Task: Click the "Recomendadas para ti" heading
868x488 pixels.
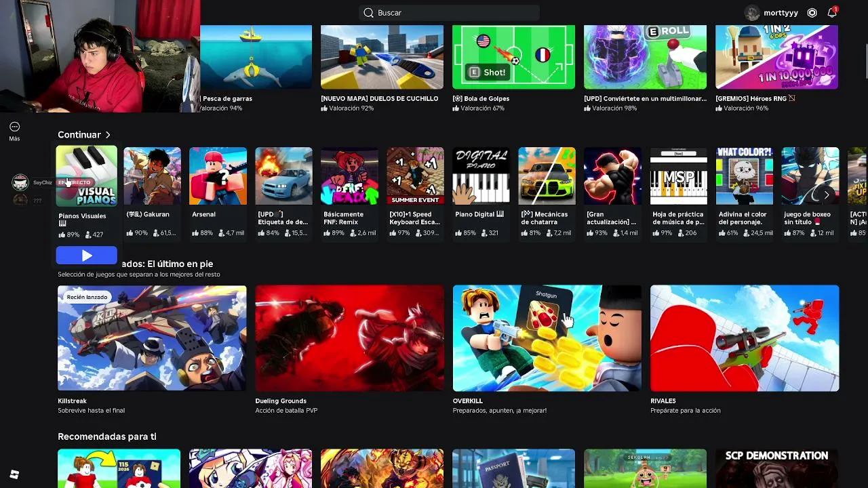Action: pos(107,436)
